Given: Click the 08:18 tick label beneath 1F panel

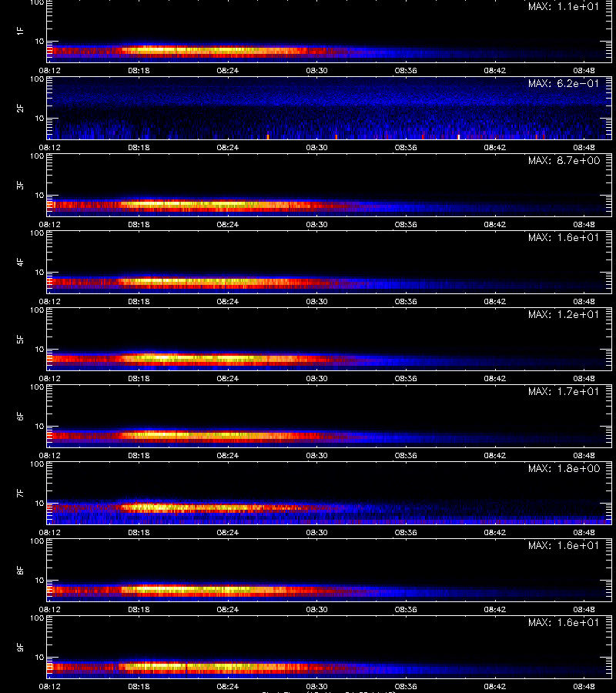Looking at the screenshot, I should click(x=139, y=70).
